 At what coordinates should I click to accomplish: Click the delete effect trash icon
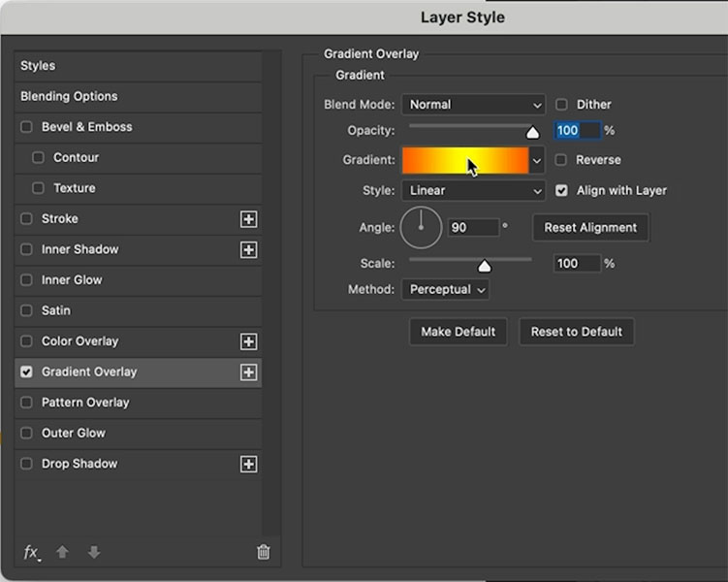pyautogui.click(x=264, y=552)
